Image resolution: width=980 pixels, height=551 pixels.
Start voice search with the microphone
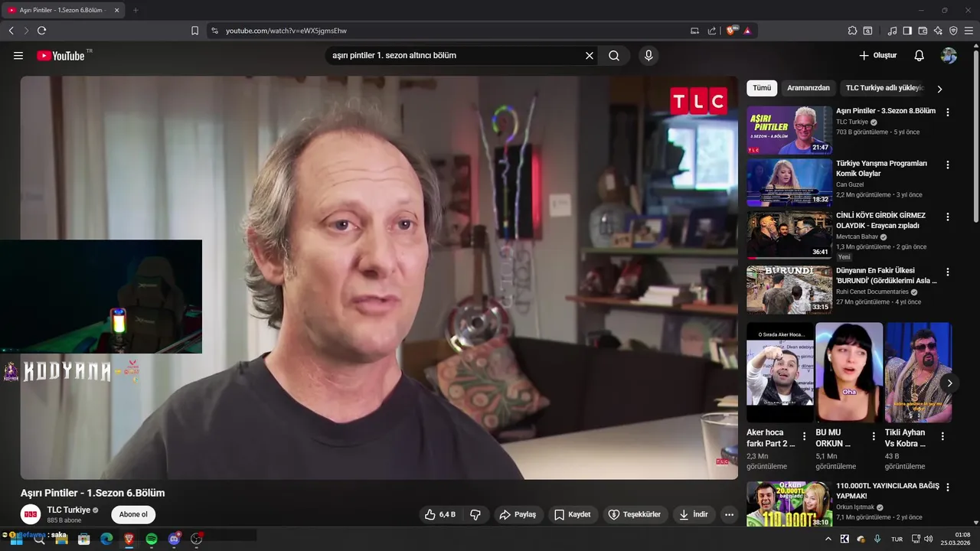(648, 55)
